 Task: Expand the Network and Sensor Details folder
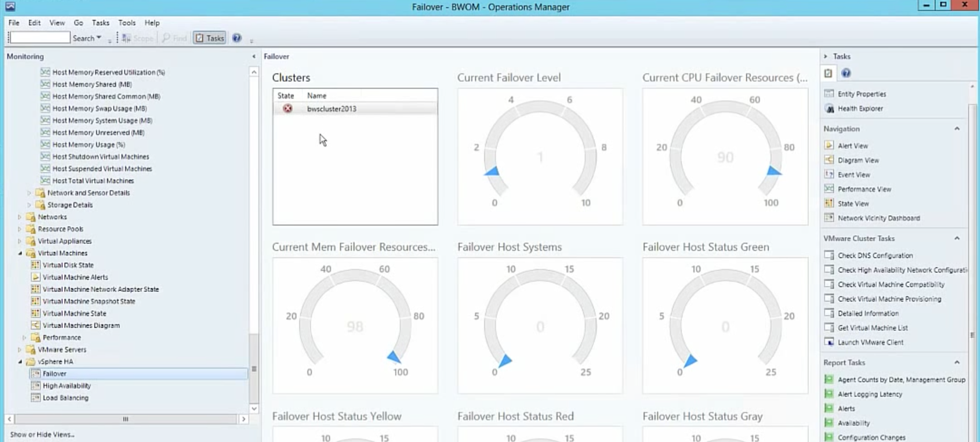(x=29, y=193)
